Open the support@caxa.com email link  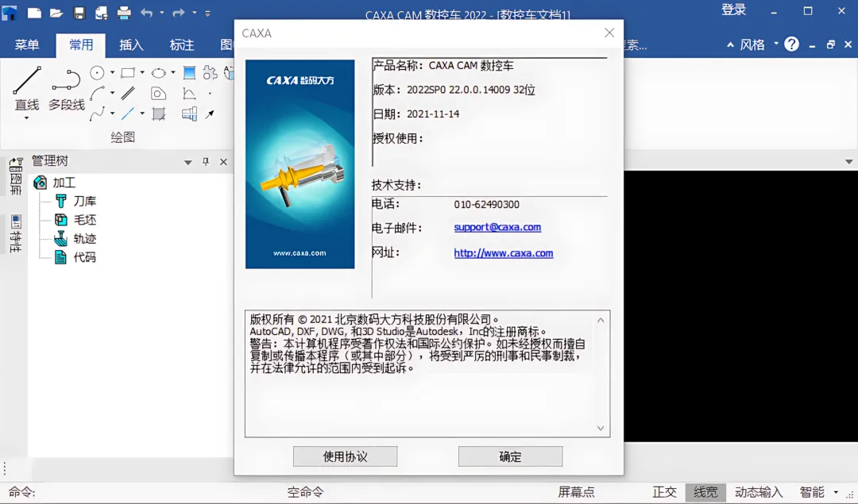tap(497, 227)
